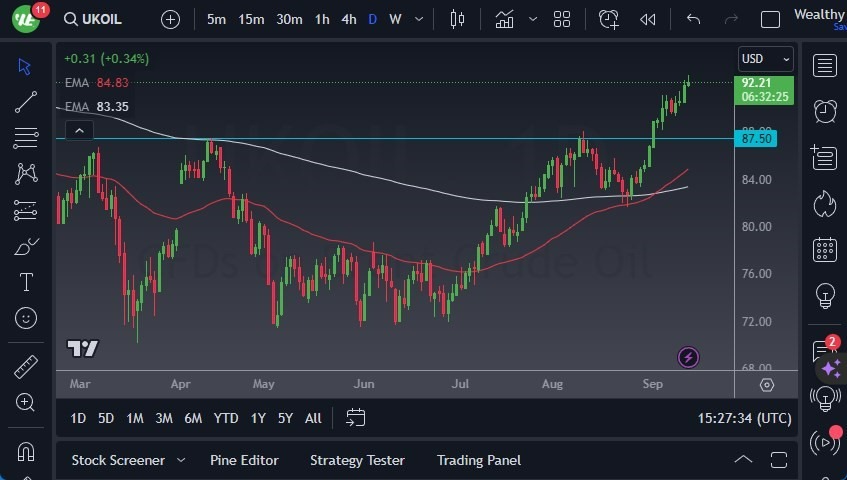Open the alerts alarm clock panel
847x480 pixels.
[x=825, y=111]
